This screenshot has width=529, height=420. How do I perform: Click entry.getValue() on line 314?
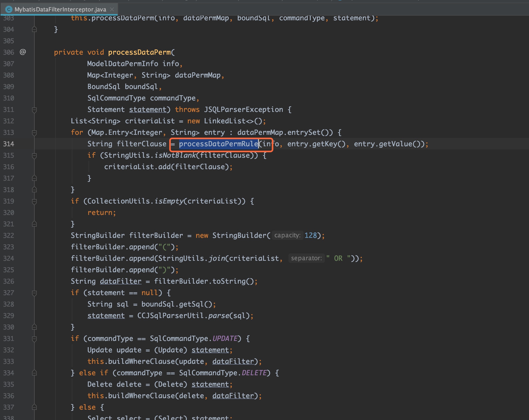[x=387, y=144]
